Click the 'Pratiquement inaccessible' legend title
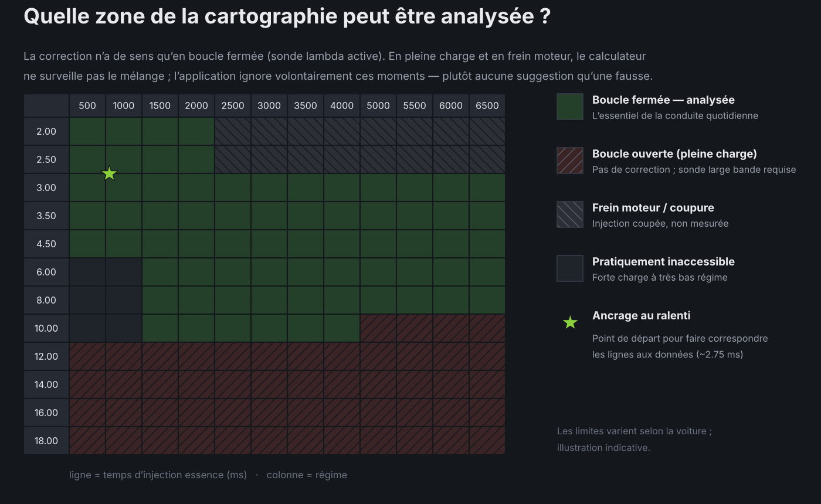Viewport: 821px width, 504px height. (x=663, y=261)
